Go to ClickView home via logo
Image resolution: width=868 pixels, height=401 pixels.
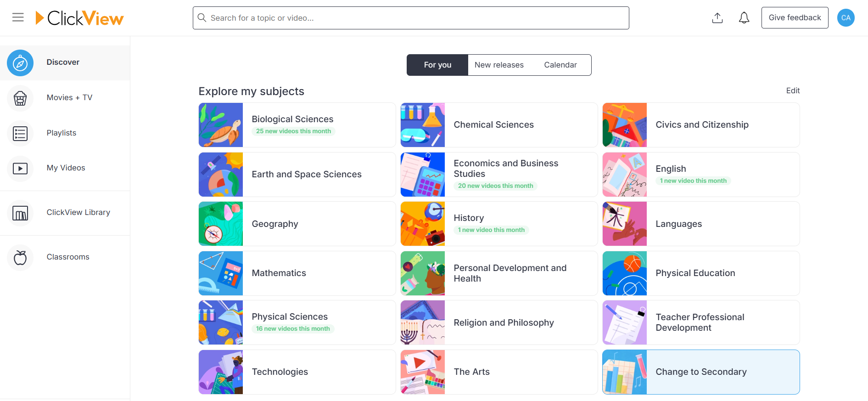[x=80, y=18]
